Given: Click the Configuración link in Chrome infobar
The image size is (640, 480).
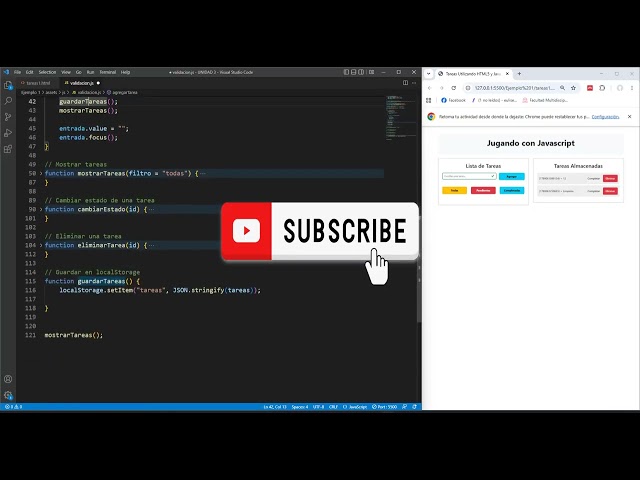Looking at the screenshot, I should pyautogui.click(x=605, y=117).
